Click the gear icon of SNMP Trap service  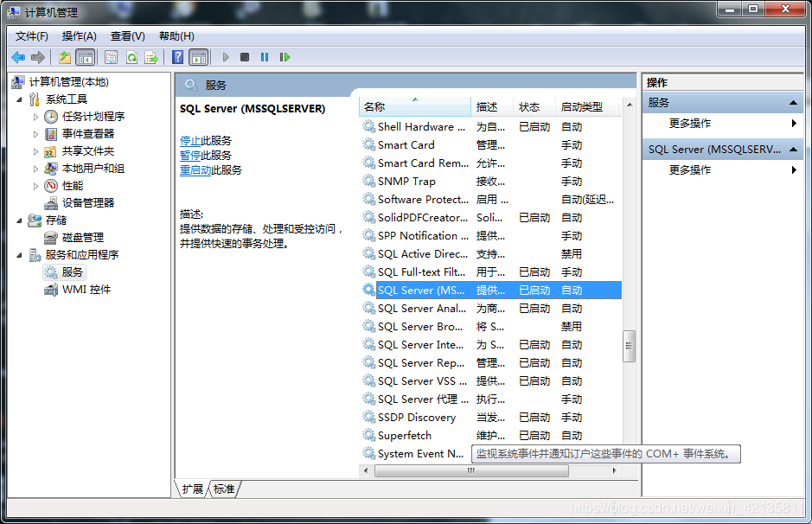point(368,182)
